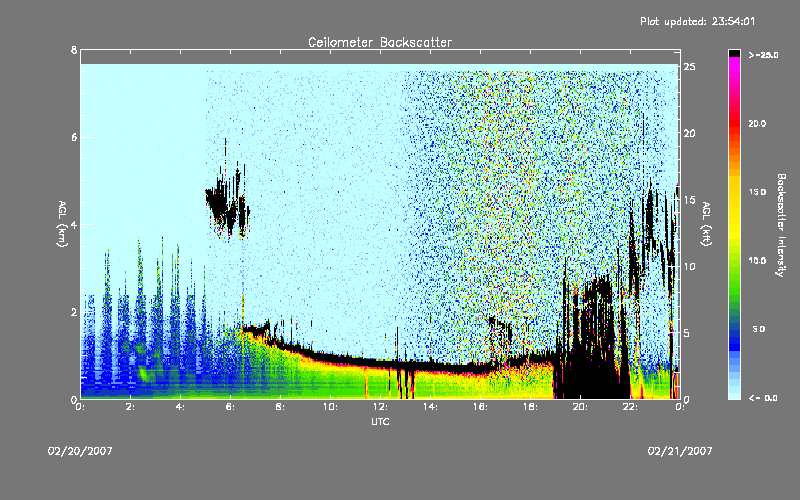Select the '5.0' colorbar label
The height and width of the screenshot is (500, 800).
click(759, 329)
